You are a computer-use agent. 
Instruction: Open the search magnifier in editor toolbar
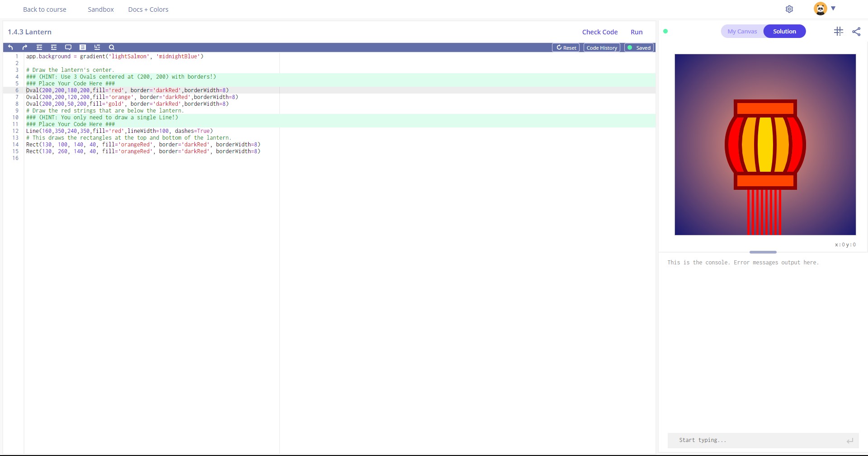(112, 47)
